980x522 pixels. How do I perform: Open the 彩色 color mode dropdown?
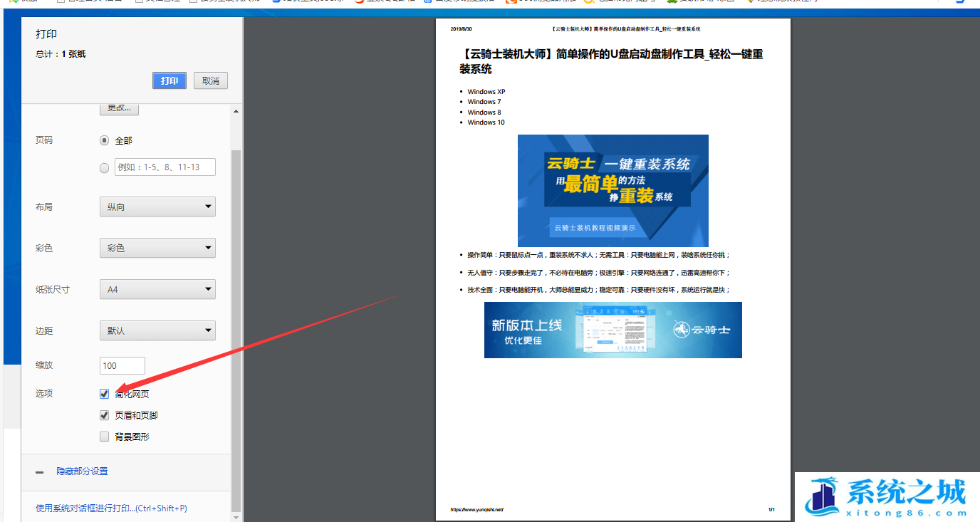point(157,248)
